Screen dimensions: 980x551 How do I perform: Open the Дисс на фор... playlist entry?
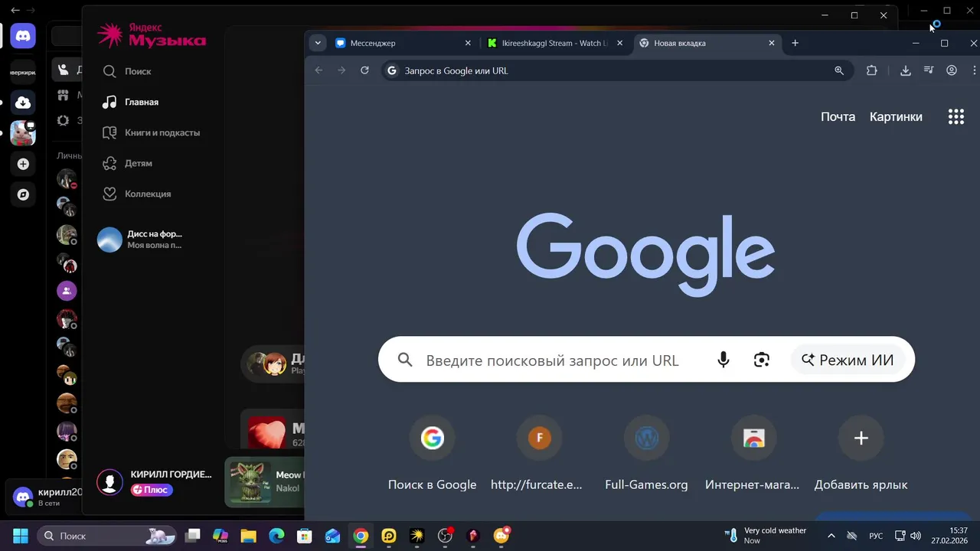pyautogui.click(x=140, y=240)
